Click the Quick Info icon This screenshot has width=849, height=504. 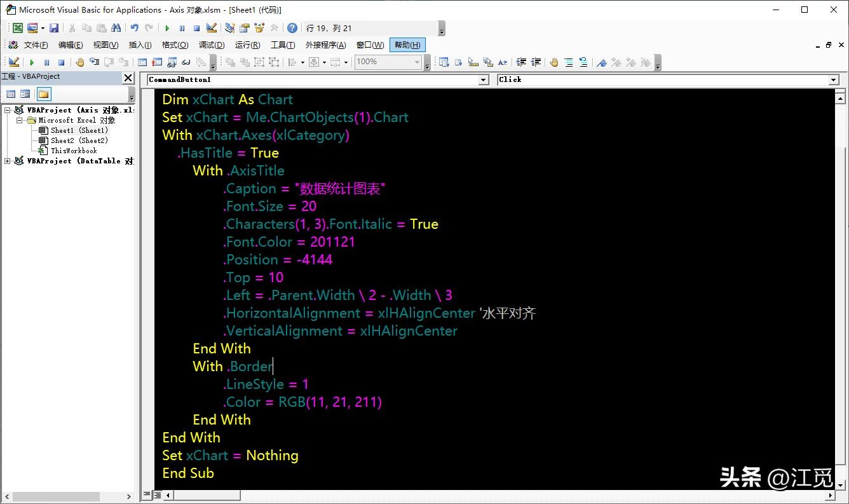pos(473,62)
